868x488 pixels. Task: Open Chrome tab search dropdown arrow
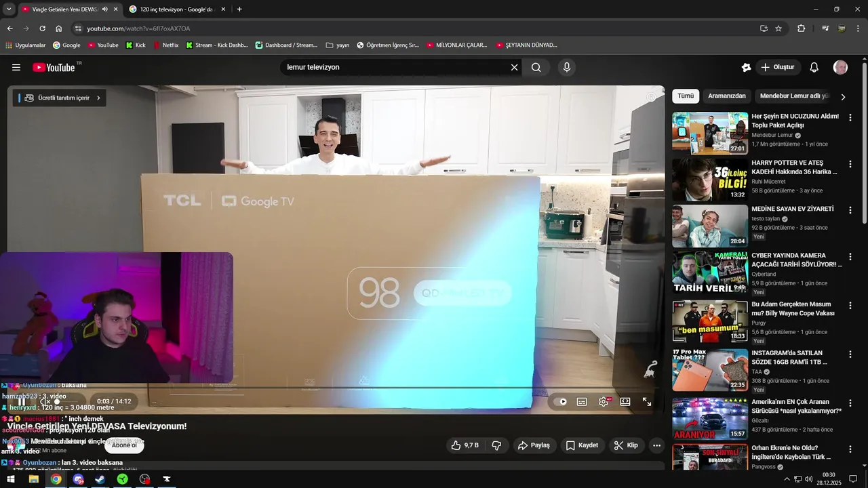[9, 9]
